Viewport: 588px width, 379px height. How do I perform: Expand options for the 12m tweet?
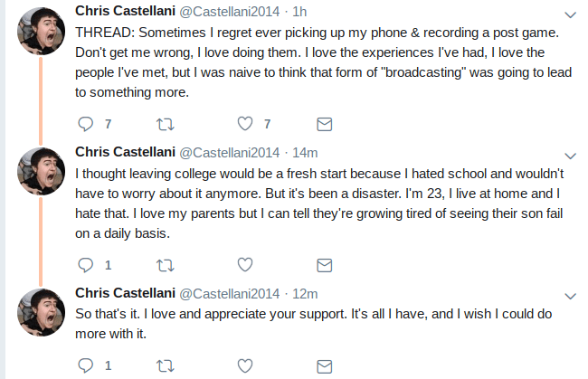point(570,296)
